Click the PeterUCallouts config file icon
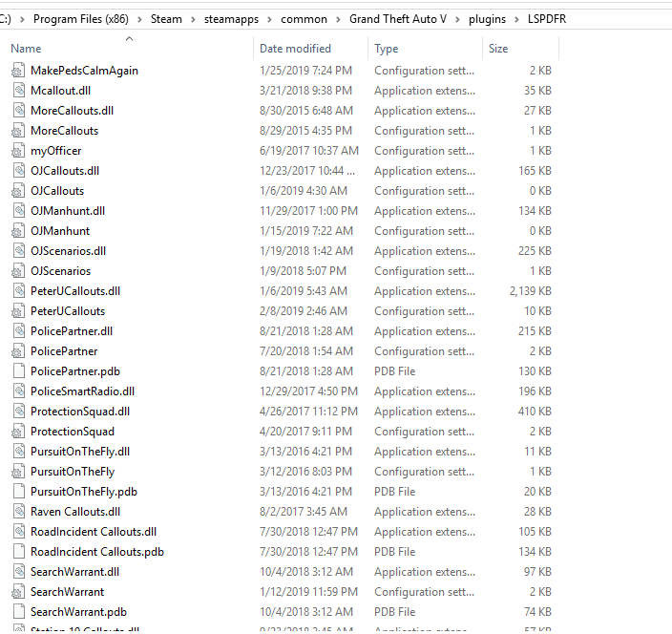 18,310
